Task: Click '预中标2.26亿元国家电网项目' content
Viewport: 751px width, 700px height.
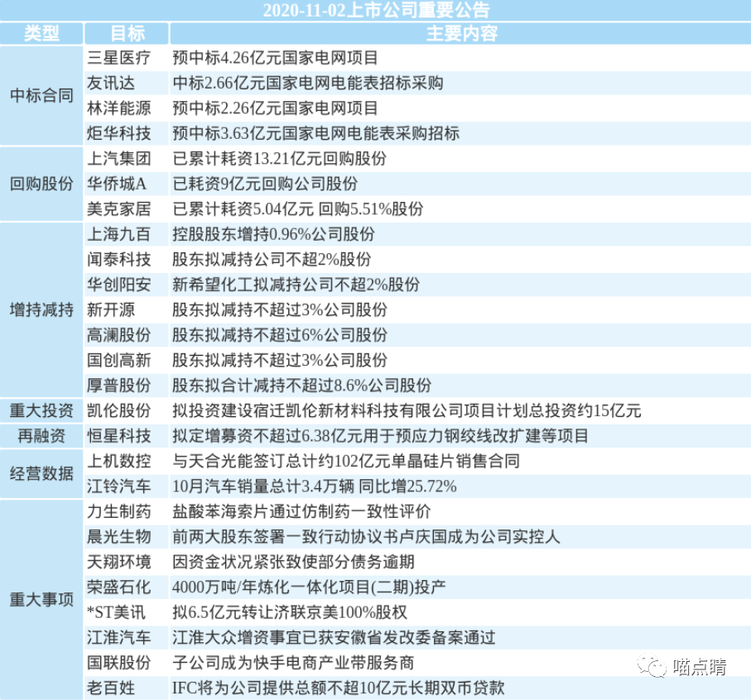Action: (275, 108)
